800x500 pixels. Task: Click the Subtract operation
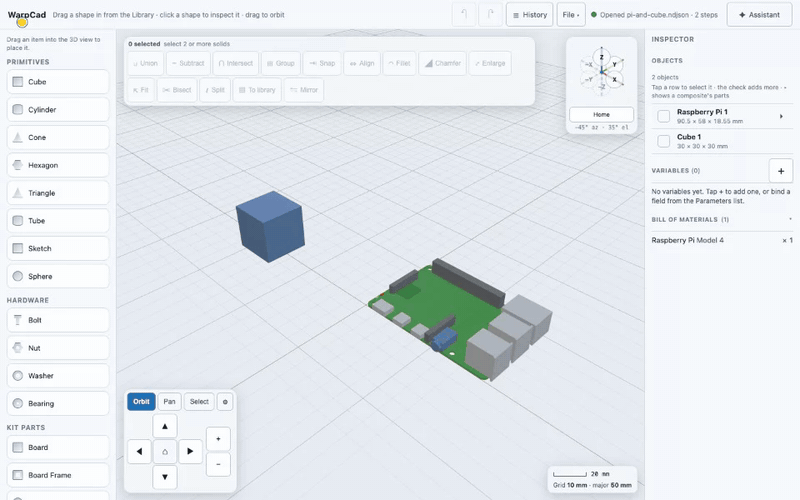tap(188, 63)
